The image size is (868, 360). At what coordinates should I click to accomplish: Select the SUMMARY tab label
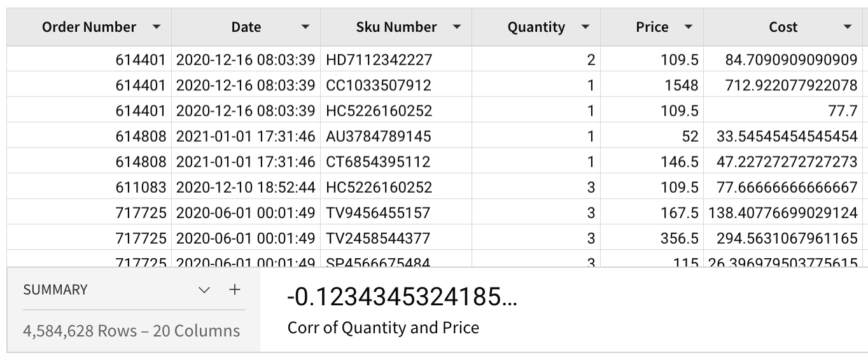tap(55, 290)
